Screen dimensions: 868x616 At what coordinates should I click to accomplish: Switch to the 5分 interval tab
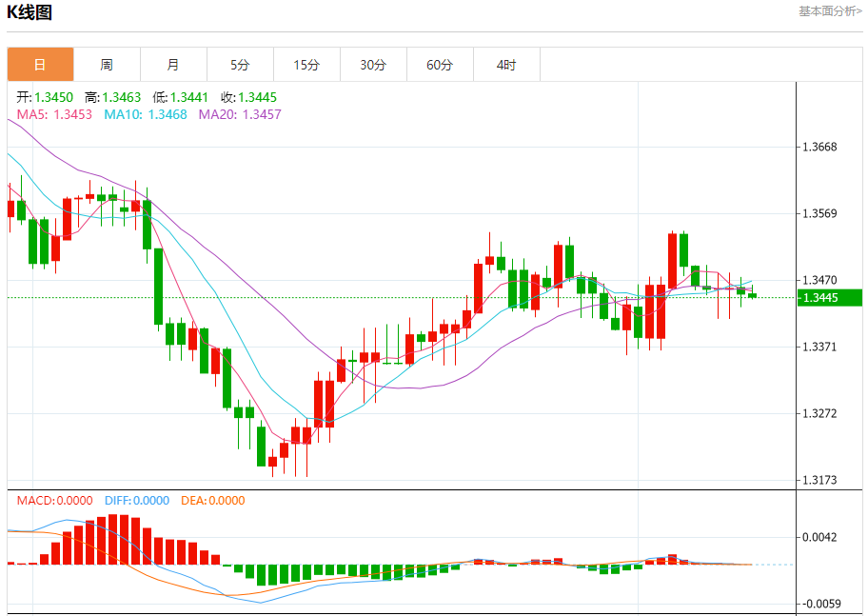point(240,65)
